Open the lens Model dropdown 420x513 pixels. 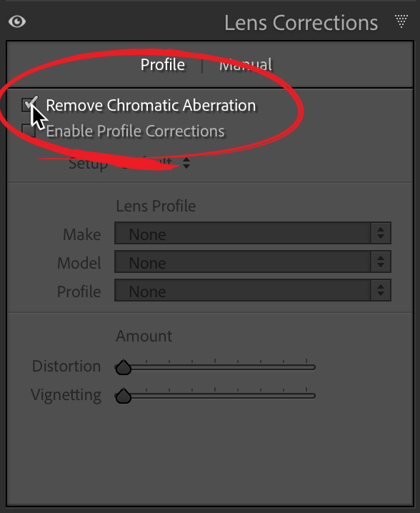point(253,262)
